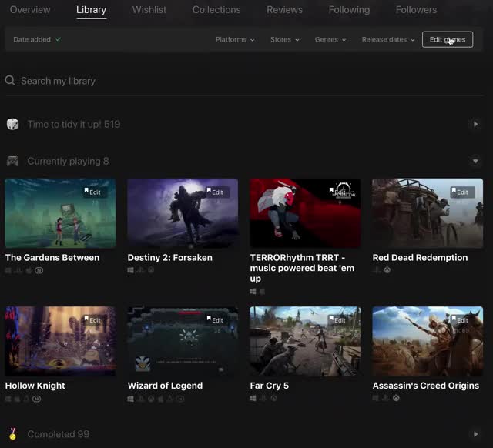
Task: Click the Far Cry 5 cover image
Action: 305,341
